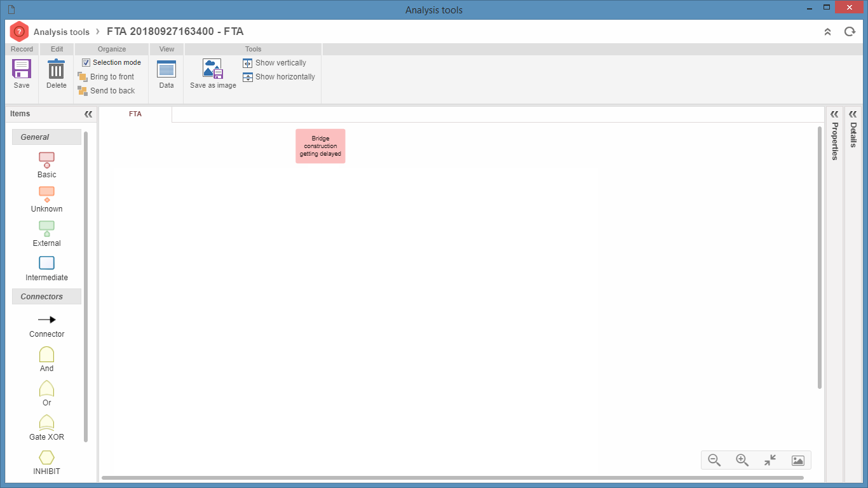Click the document icon in the title bar
The height and width of the screenshot is (488, 868).
(x=11, y=10)
